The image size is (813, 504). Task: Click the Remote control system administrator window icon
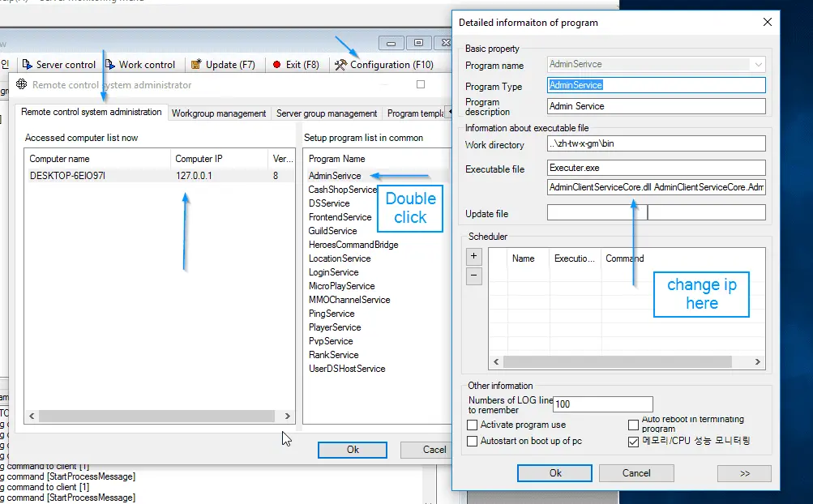pyautogui.click(x=21, y=84)
